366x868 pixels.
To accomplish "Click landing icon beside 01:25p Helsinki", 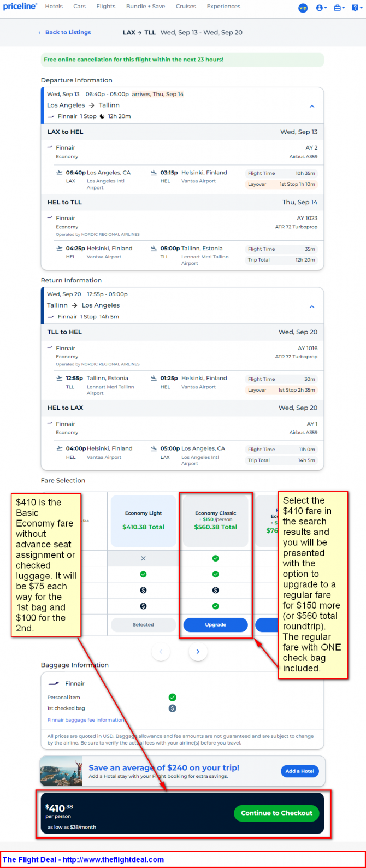I will point(155,378).
